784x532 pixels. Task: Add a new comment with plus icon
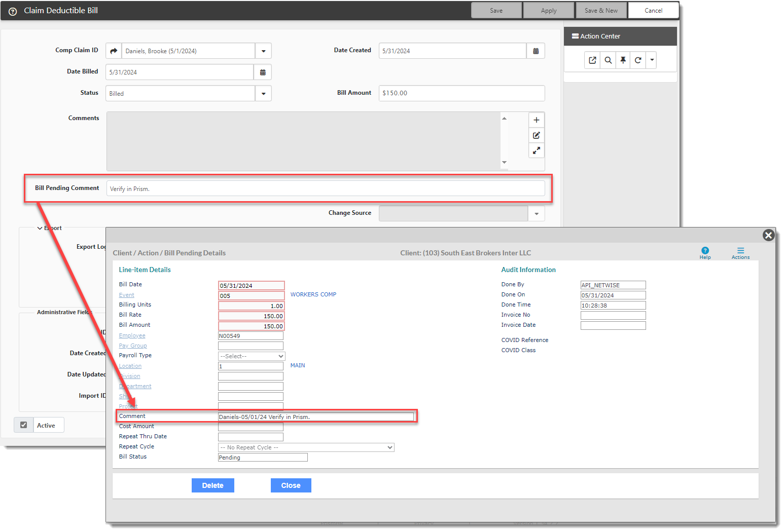[536, 120]
